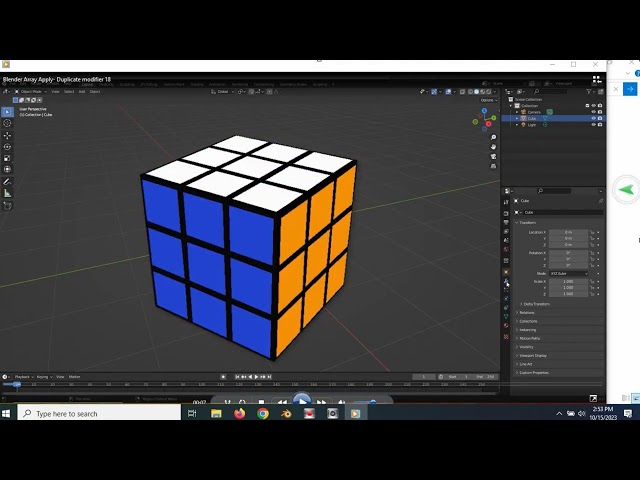Toggle the pin icon beside Cube header
This screenshot has height=480, width=640.
(x=600, y=201)
